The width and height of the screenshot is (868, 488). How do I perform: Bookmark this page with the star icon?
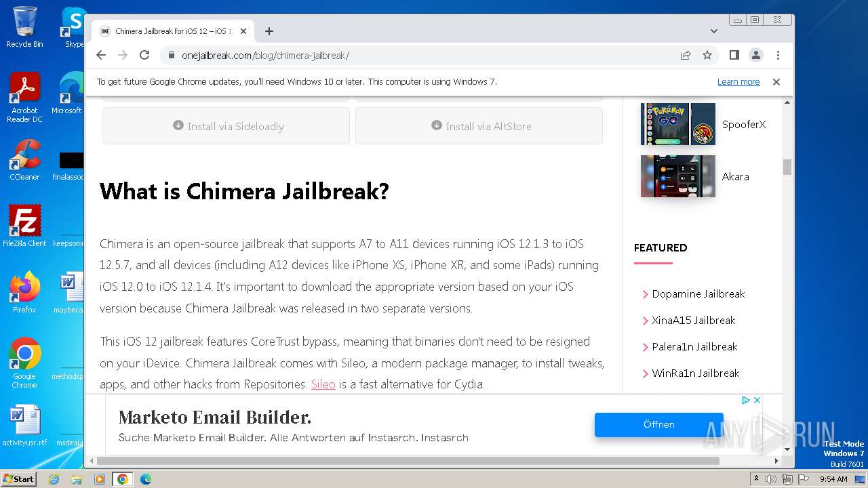click(707, 55)
